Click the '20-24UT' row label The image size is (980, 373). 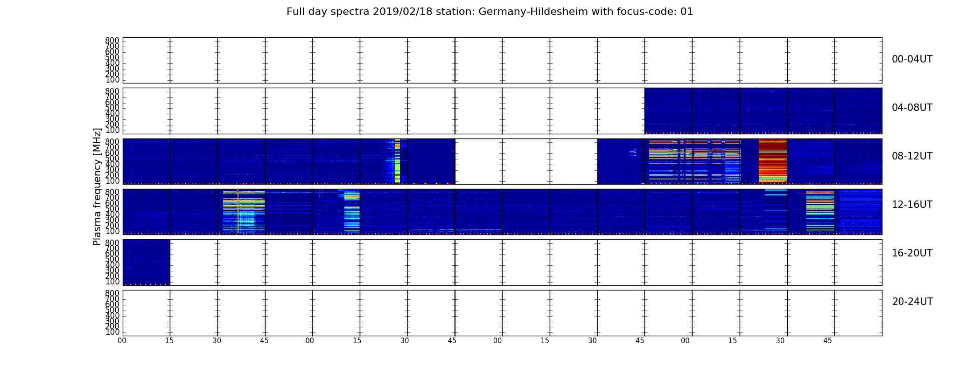pyautogui.click(x=912, y=302)
